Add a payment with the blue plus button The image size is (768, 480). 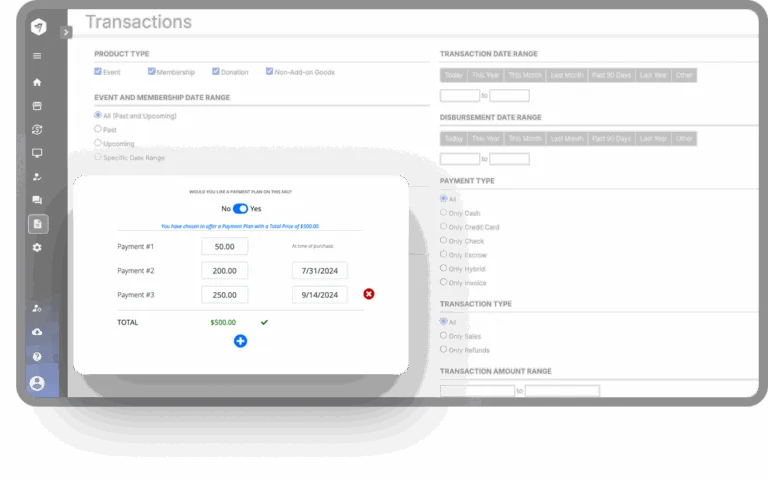tap(240, 341)
